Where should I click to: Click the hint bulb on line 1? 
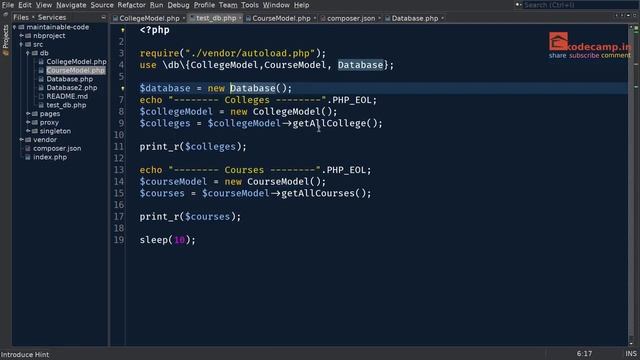pos(122,30)
